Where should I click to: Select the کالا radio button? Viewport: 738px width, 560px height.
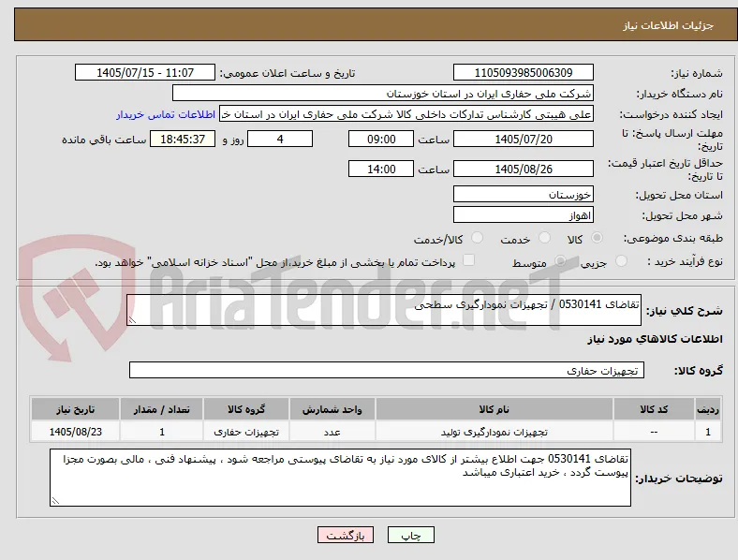coord(597,238)
